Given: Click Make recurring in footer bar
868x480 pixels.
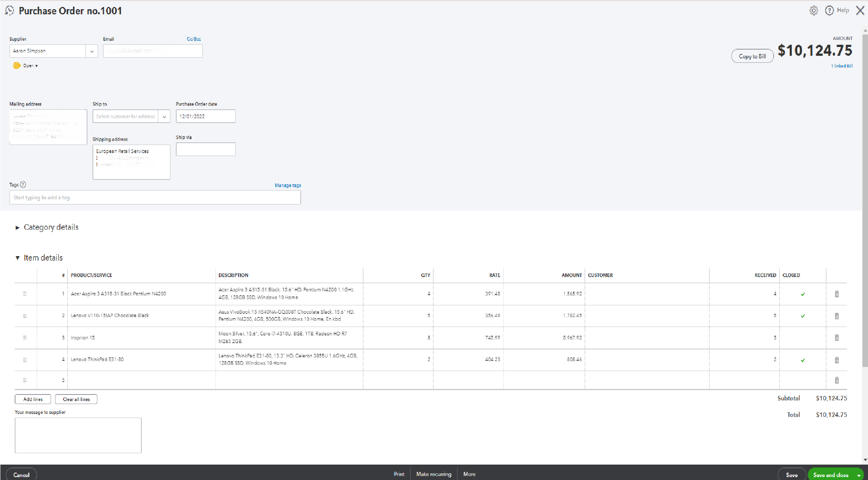Looking at the screenshot, I should 434,474.
